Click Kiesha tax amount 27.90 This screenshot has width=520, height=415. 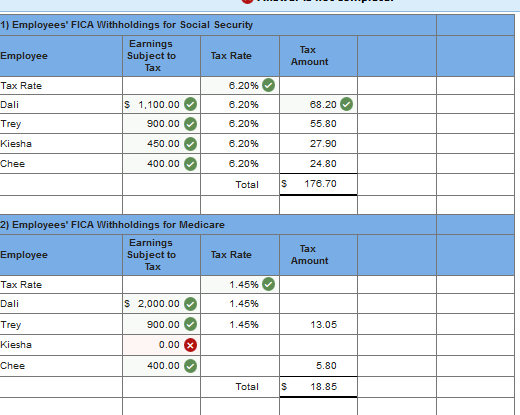click(x=323, y=144)
